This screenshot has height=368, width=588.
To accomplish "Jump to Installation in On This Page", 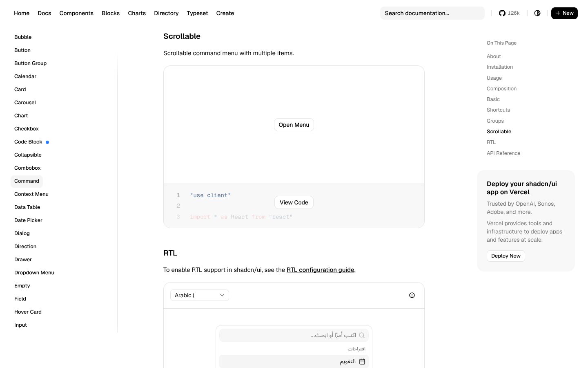I will [x=500, y=67].
